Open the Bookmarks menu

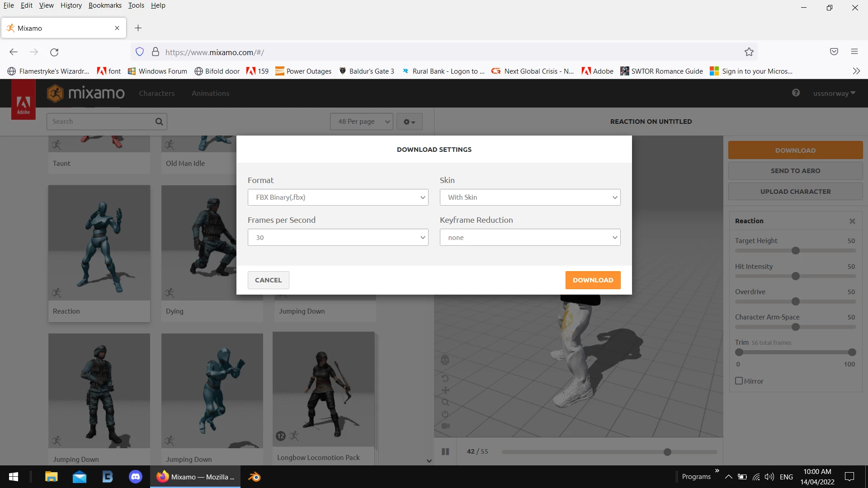click(x=105, y=5)
